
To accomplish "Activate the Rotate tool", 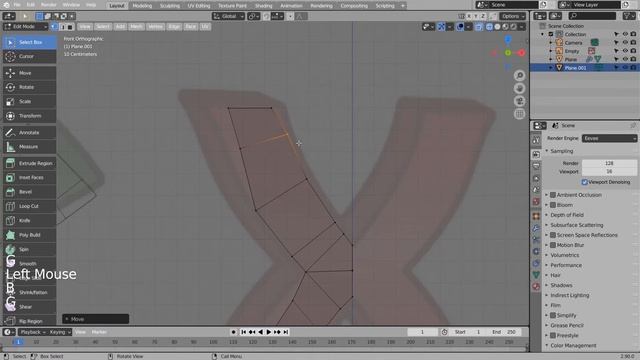I will click(29, 87).
